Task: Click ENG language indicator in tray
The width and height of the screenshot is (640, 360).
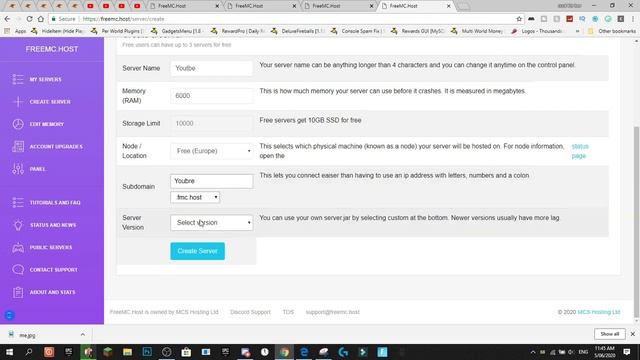Action: [x=583, y=352]
